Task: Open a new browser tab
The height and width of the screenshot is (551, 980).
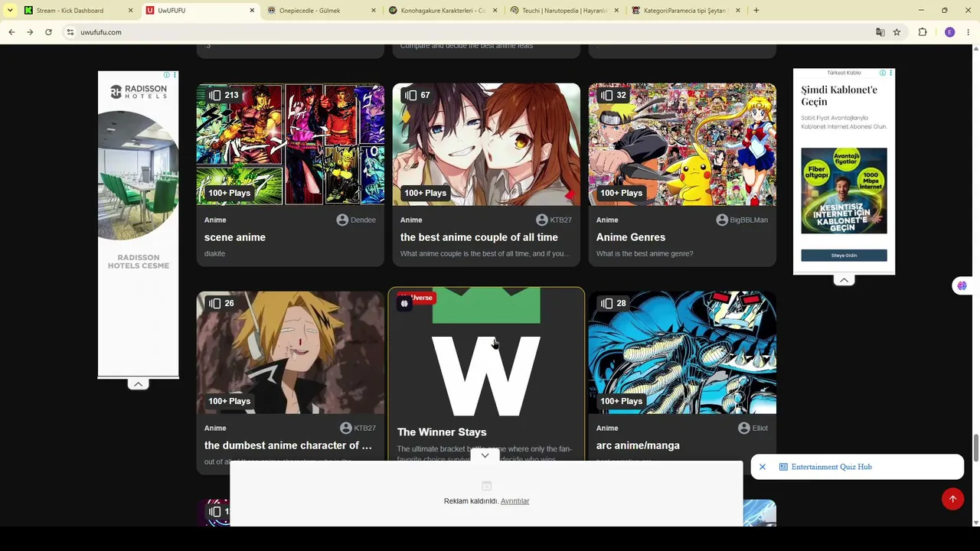Action: click(x=756, y=11)
